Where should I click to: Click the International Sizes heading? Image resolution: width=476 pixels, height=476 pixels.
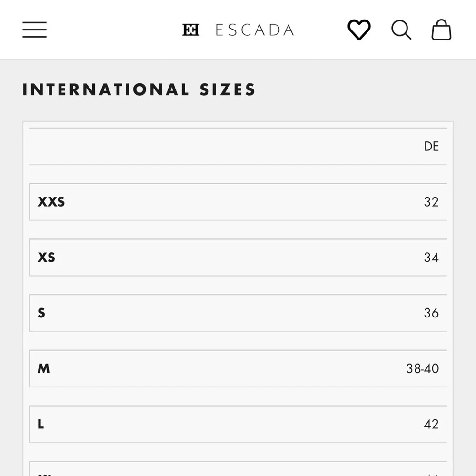click(x=139, y=89)
